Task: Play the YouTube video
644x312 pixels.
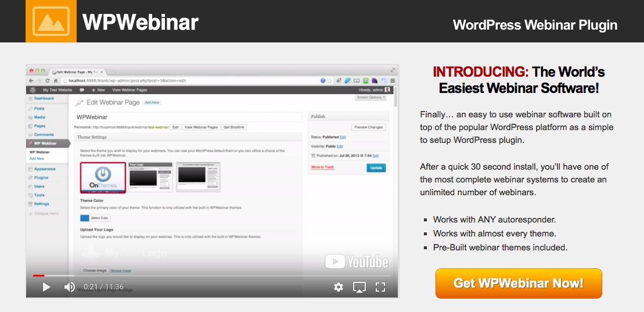Action: (x=46, y=287)
